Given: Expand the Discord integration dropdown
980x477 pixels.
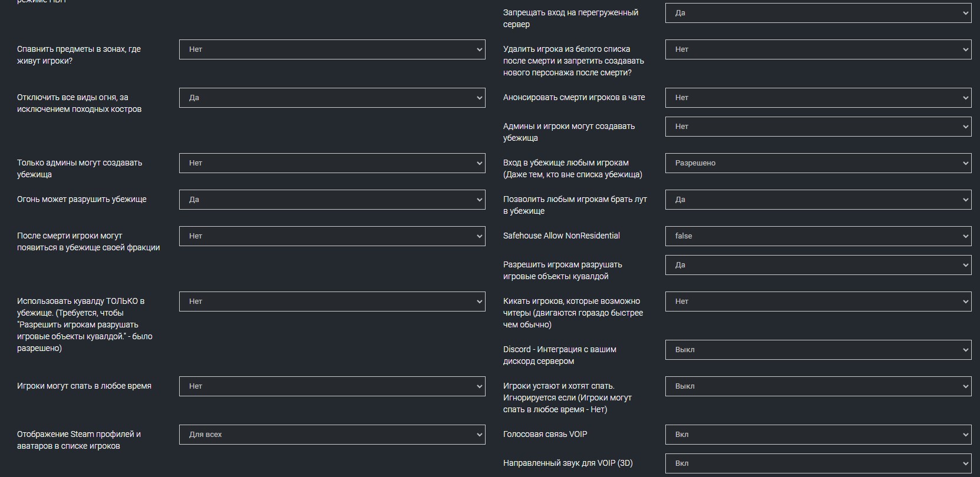Looking at the screenshot, I should pyautogui.click(x=818, y=350).
